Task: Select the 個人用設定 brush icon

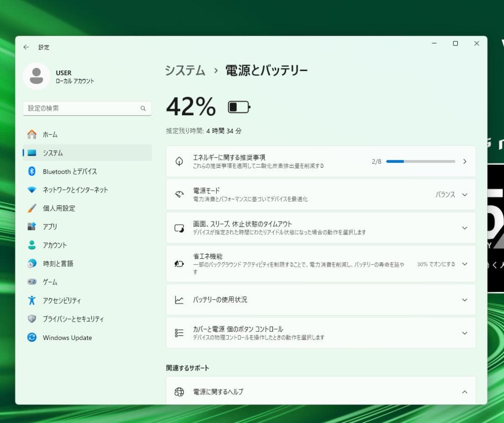Action: tap(32, 208)
